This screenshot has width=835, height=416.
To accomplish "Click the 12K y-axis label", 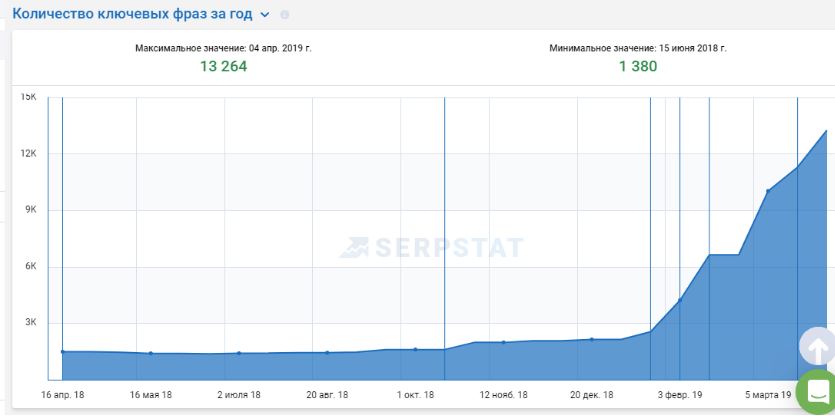I will [29, 153].
